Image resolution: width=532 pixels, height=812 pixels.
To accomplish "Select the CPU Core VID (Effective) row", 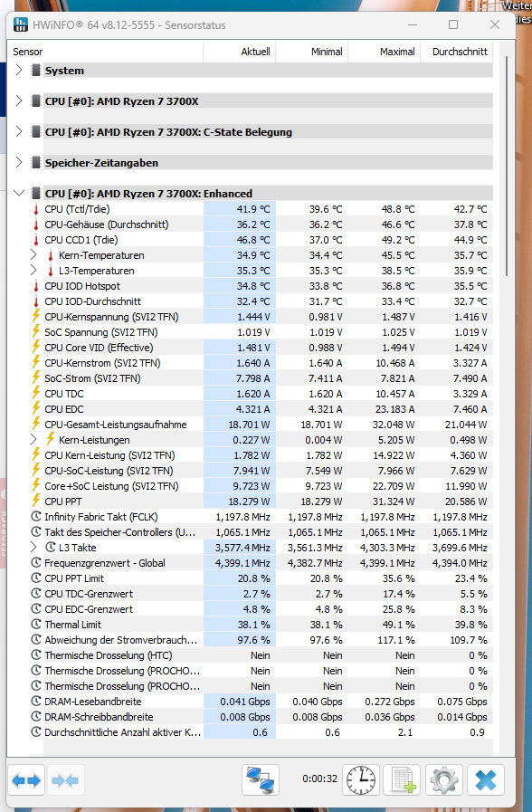I will point(261,348).
